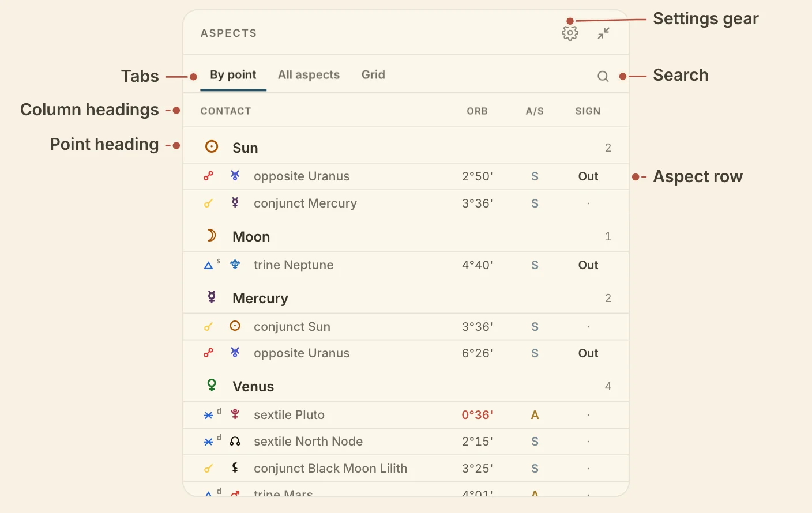Click conjunction symbol in Black Moon Lilith row
Screen dimensions: 812x513
tap(209, 469)
